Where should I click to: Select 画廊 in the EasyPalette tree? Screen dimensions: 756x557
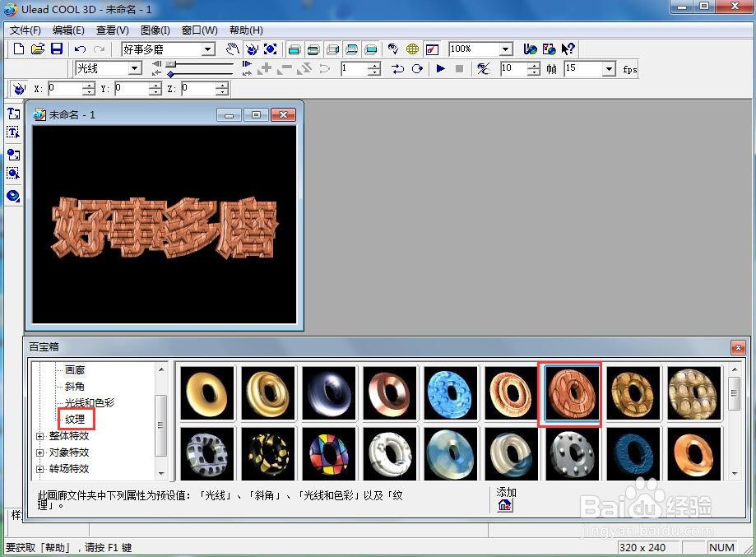tap(75, 370)
